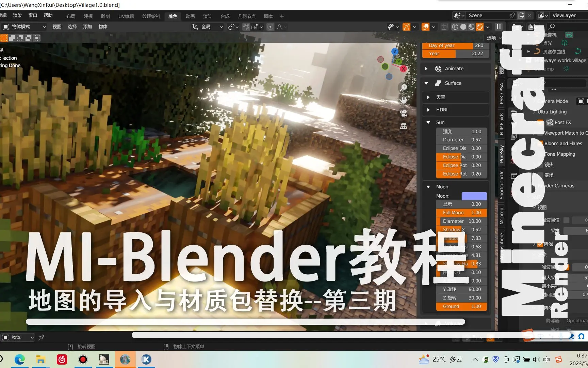Click the X axis on navigation gizmo
Image resolution: width=588 pixels, height=368 pixels.
404,68
